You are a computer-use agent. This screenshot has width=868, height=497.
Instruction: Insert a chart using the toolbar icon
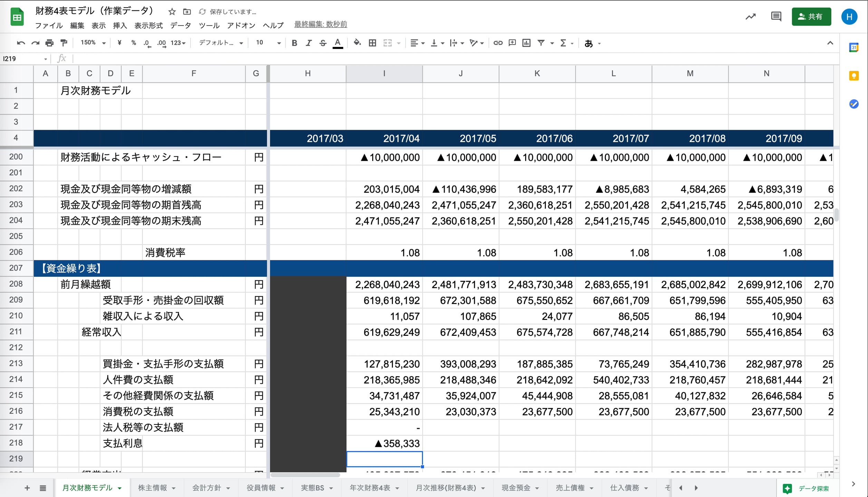[526, 43]
